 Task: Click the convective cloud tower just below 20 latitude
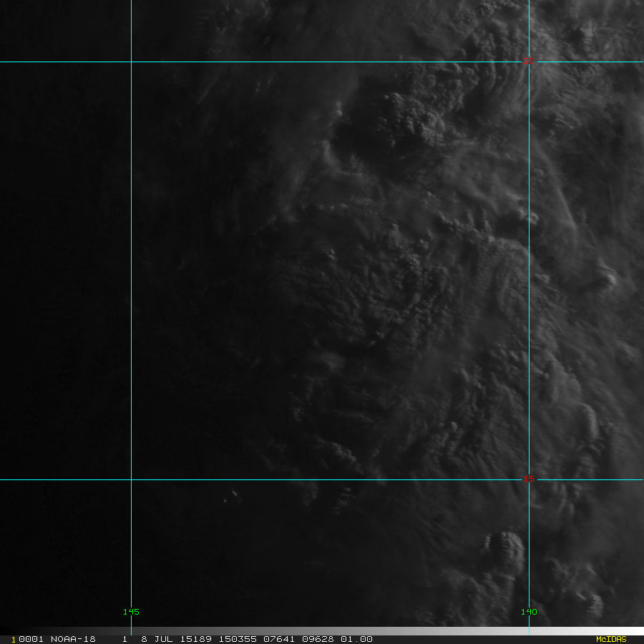[411, 114]
